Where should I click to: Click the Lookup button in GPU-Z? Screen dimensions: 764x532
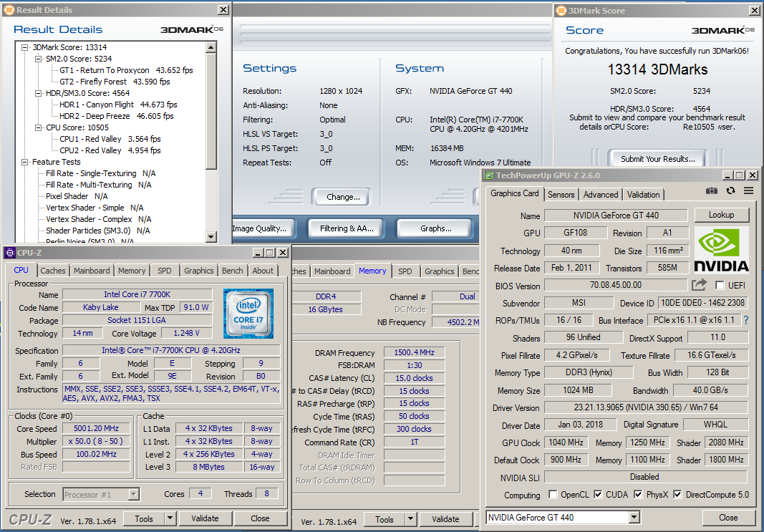click(x=721, y=215)
